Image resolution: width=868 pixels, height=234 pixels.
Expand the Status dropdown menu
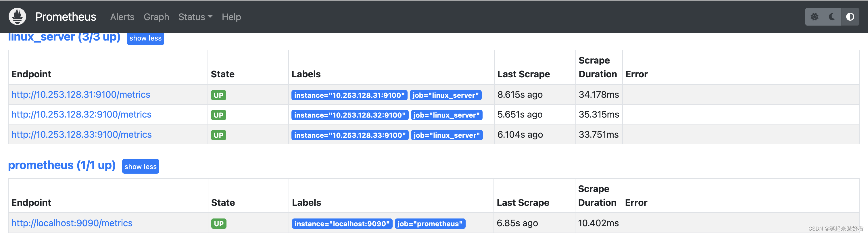(x=195, y=17)
